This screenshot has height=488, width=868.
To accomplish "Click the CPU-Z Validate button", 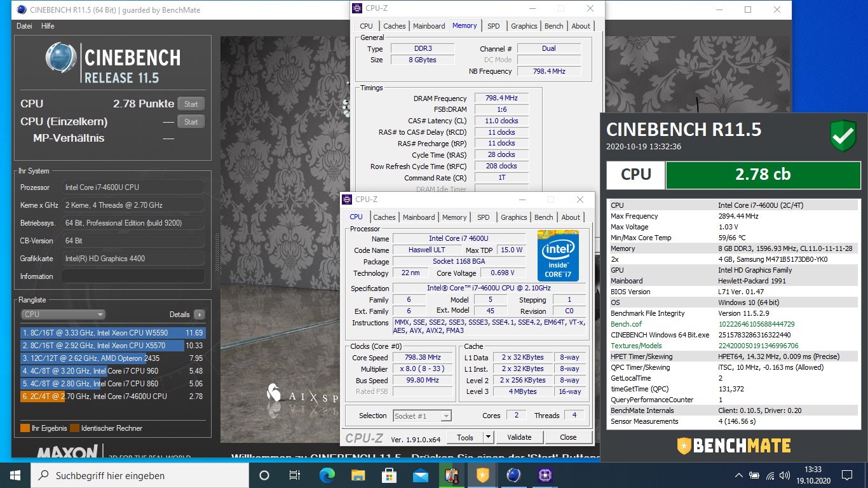I will (x=519, y=437).
